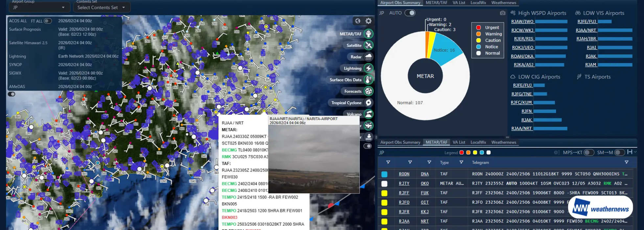
Task: Switch to upper Airport Obs Summary tab
Action: click(x=400, y=3)
